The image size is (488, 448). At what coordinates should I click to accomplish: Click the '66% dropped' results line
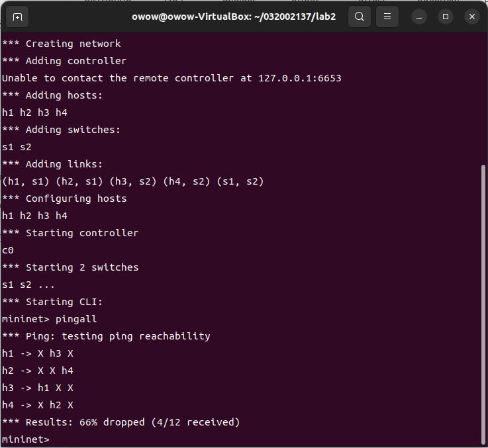coord(121,422)
